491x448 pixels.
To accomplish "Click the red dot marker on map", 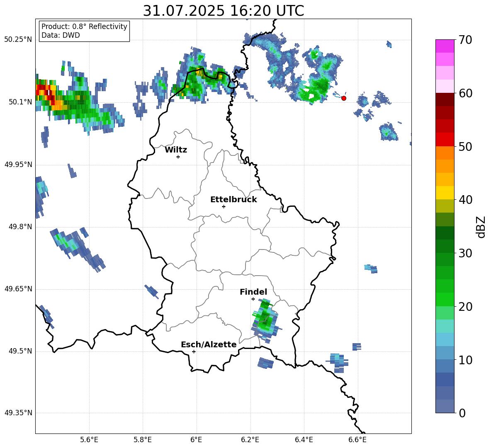I will (x=344, y=98).
